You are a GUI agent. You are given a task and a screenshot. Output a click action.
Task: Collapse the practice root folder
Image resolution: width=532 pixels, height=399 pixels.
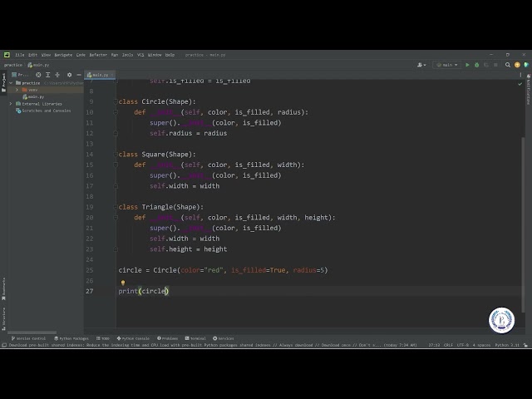coord(11,83)
